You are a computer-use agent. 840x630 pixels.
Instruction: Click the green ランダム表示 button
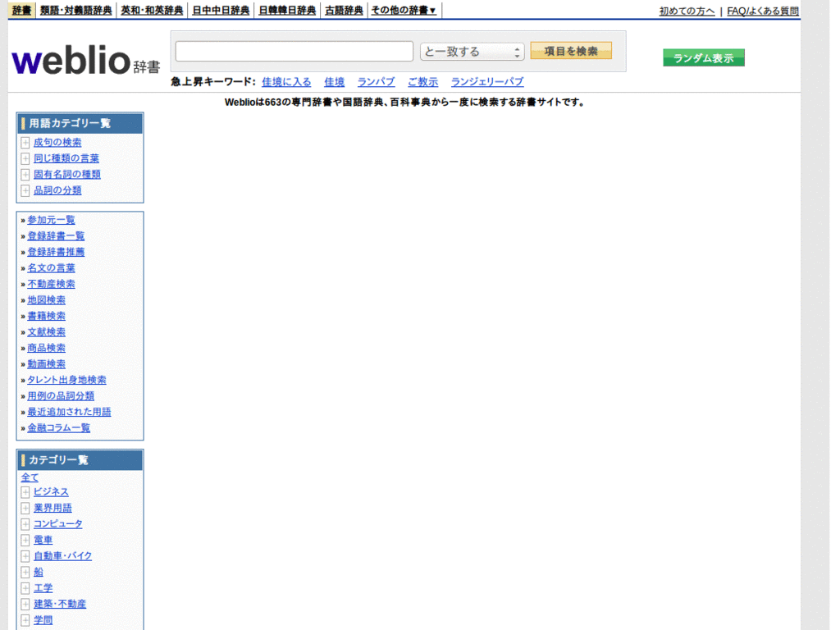pos(703,57)
